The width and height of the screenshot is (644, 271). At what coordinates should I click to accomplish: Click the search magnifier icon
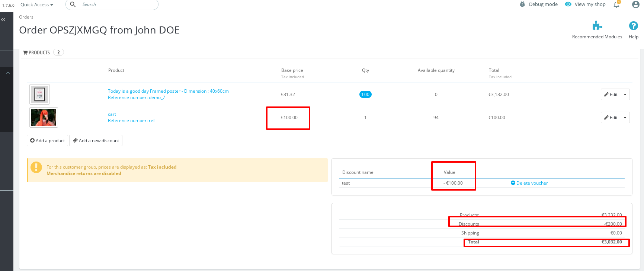(73, 4)
